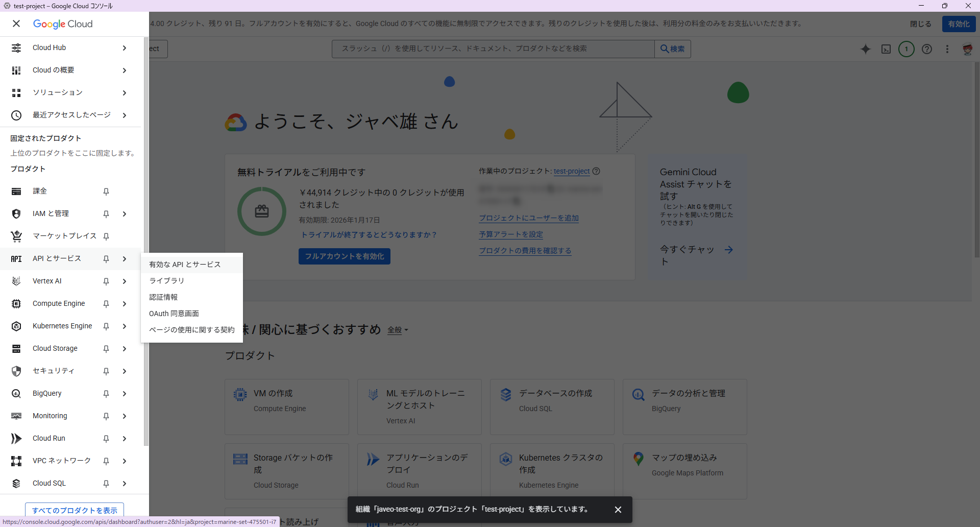Toggle pin for Cloud Storage

tap(106, 349)
